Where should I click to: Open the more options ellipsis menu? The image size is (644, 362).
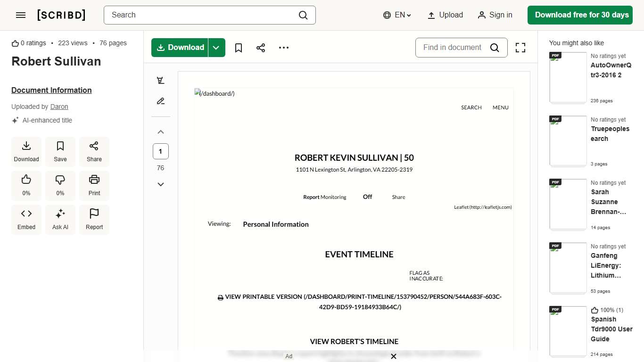(x=283, y=48)
